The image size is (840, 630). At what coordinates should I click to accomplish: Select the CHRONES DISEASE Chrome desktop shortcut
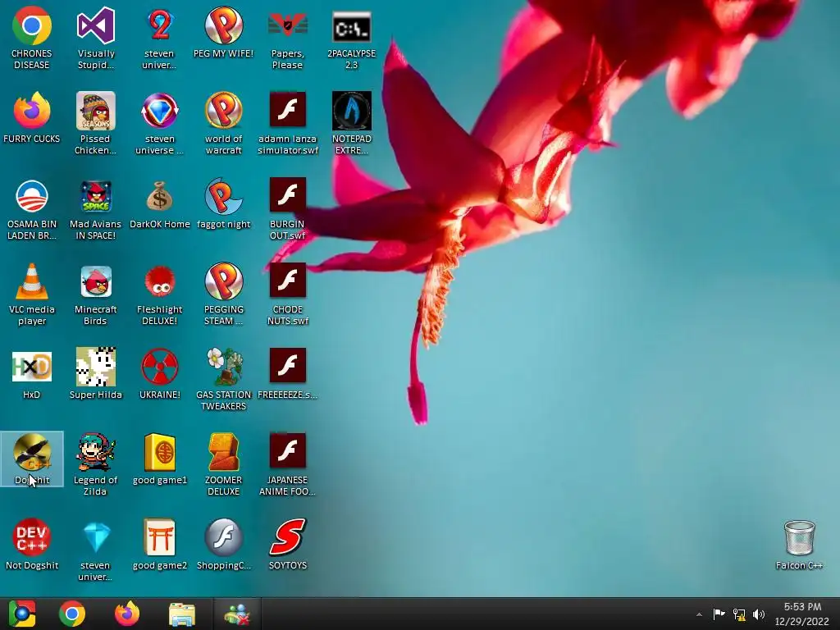tap(32, 38)
